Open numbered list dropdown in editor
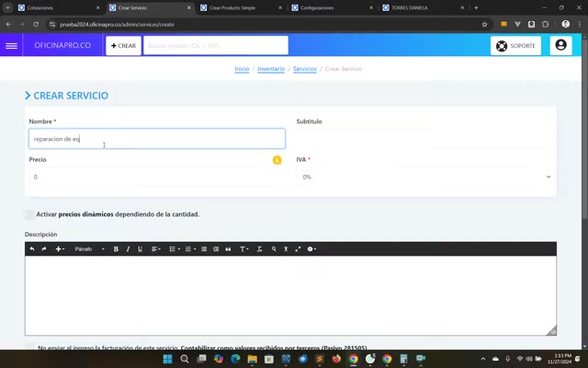This screenshot has height=368, width=588. coord(190,249)
